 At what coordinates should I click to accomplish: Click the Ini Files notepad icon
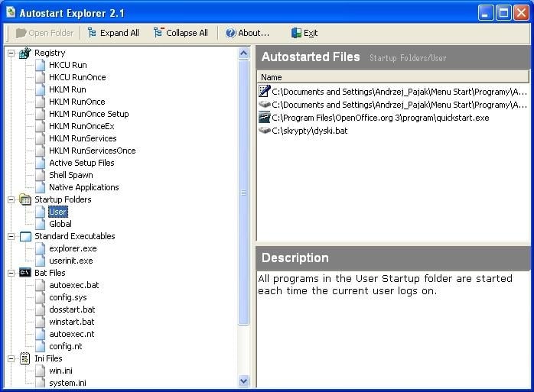pos(25,358)
